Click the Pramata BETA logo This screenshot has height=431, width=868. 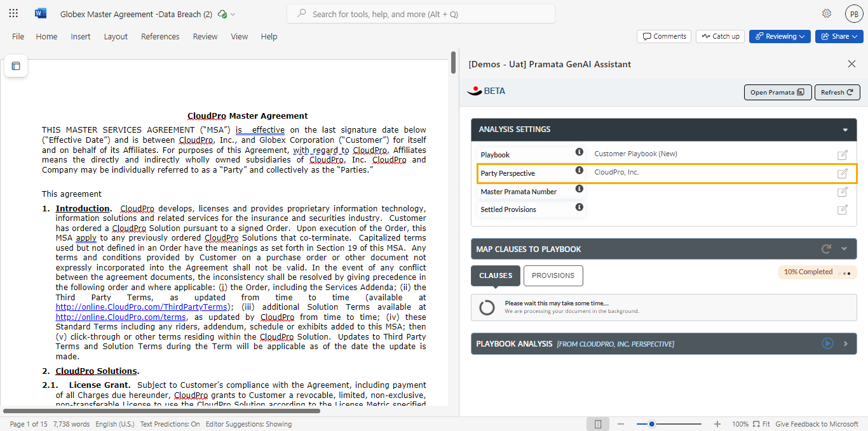tap(486, 91)
